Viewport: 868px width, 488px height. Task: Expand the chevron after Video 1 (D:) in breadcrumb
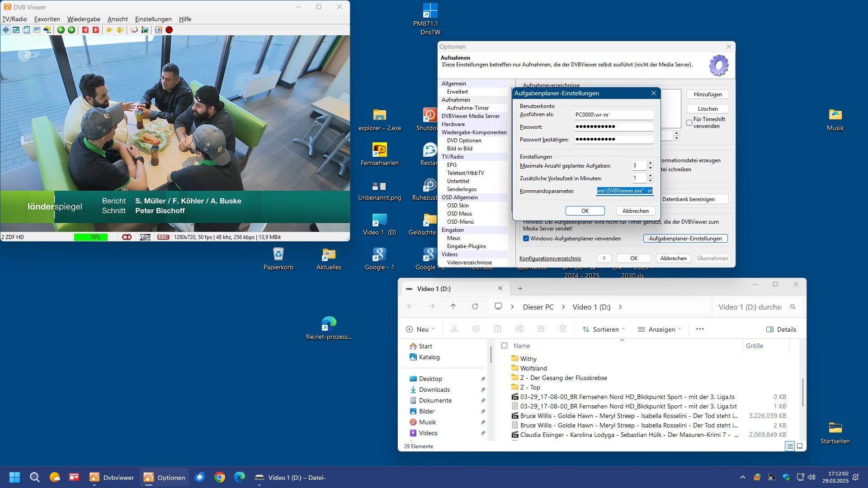(620, 307)
